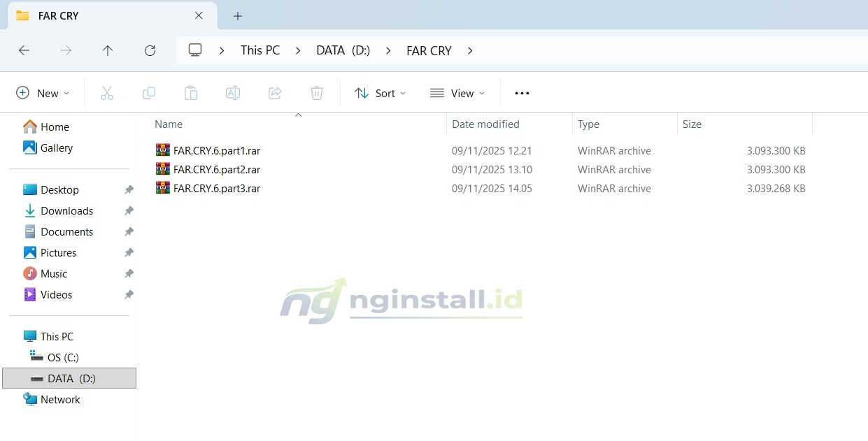Unpin Desktop via its pin icon
The width and height of the screenshot is (868, 441).
point(129,190)
